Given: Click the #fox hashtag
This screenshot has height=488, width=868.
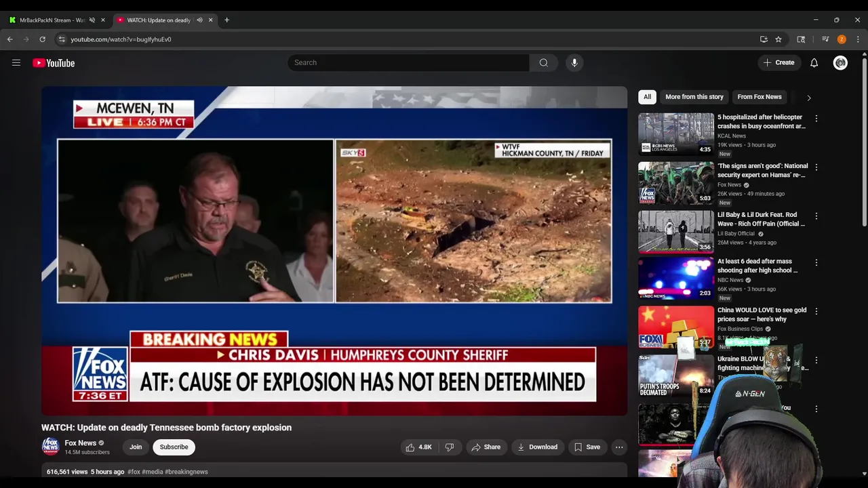Looking at the screenshot, I should pos(134,472).
